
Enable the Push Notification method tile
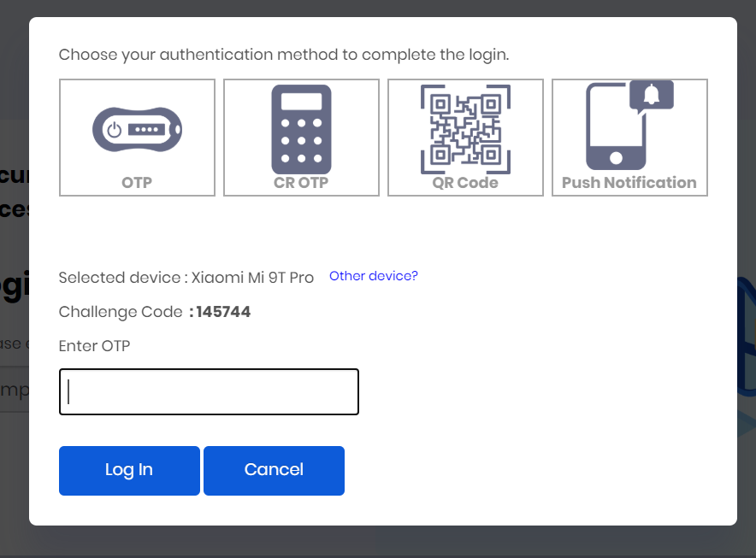[x=629, y=137]
